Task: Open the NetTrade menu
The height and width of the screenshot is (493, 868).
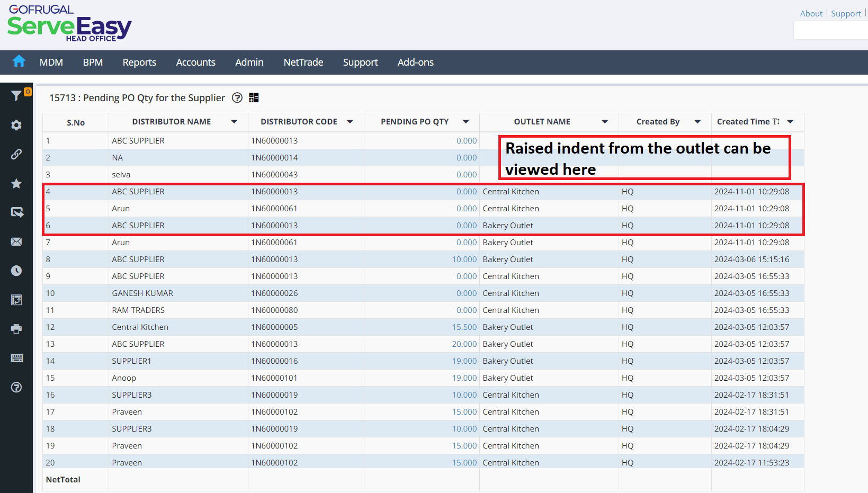Action: [303, 62]
